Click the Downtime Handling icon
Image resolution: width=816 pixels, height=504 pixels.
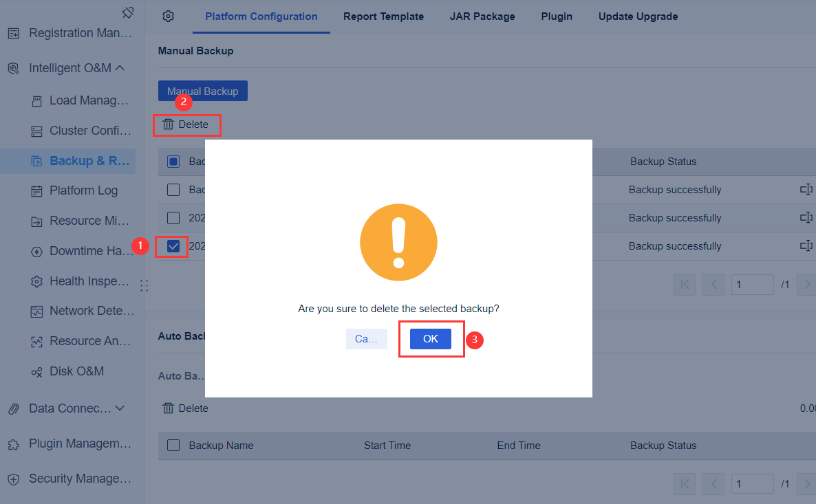point(36,252)
